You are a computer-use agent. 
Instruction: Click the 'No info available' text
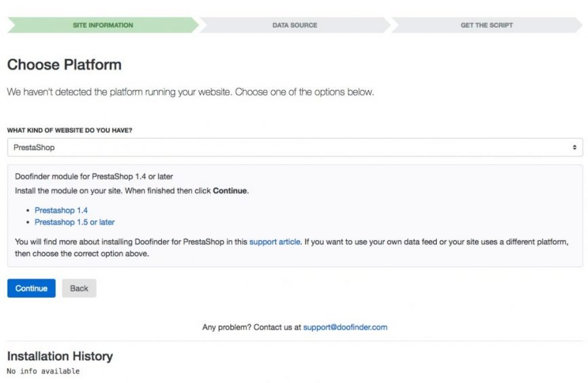coord(43,371)
